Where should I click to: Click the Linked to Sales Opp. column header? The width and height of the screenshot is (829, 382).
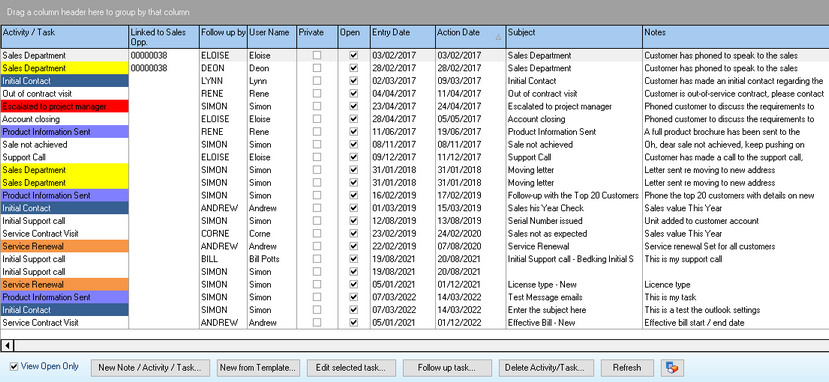pyautogui.click(x=164, y=37)
